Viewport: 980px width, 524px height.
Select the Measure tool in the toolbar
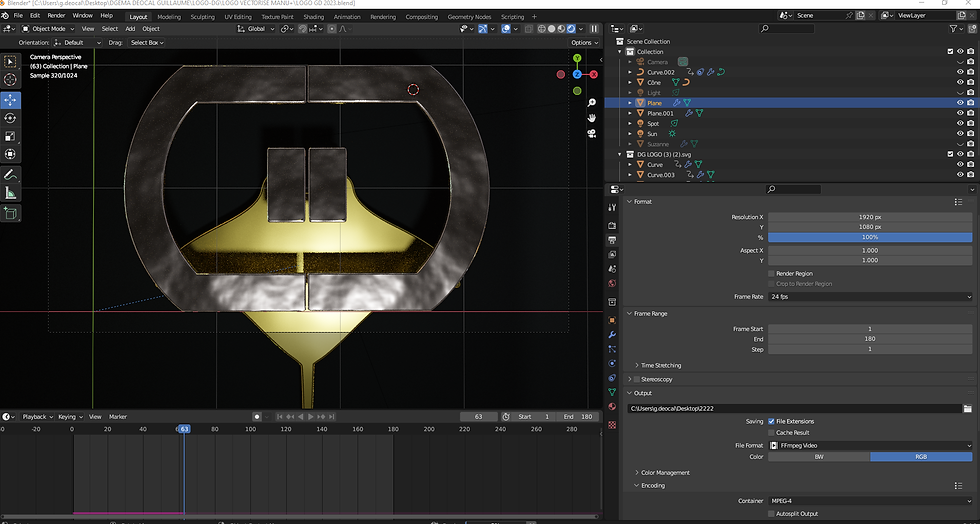pyautogui.click(x=11, y=192)
